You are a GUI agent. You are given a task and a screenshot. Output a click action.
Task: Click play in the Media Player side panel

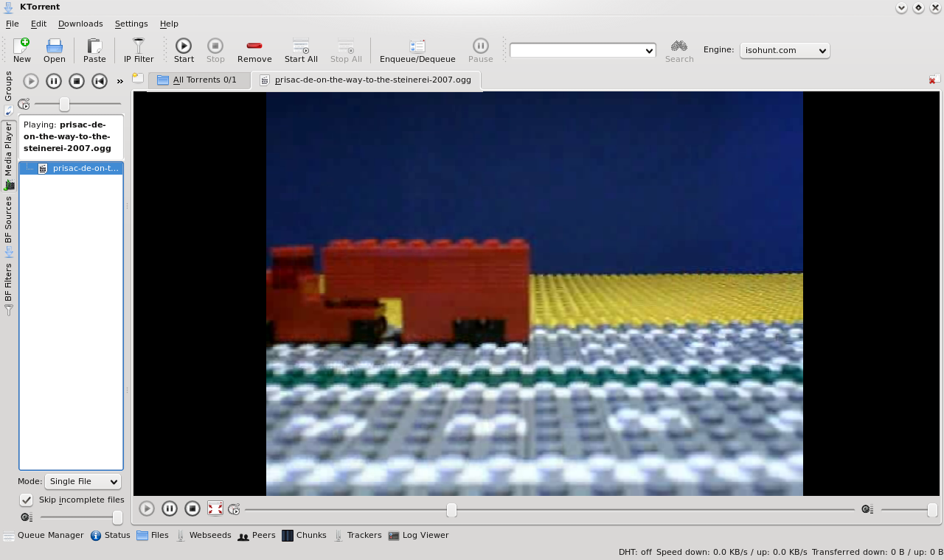(x=31, y=81)
